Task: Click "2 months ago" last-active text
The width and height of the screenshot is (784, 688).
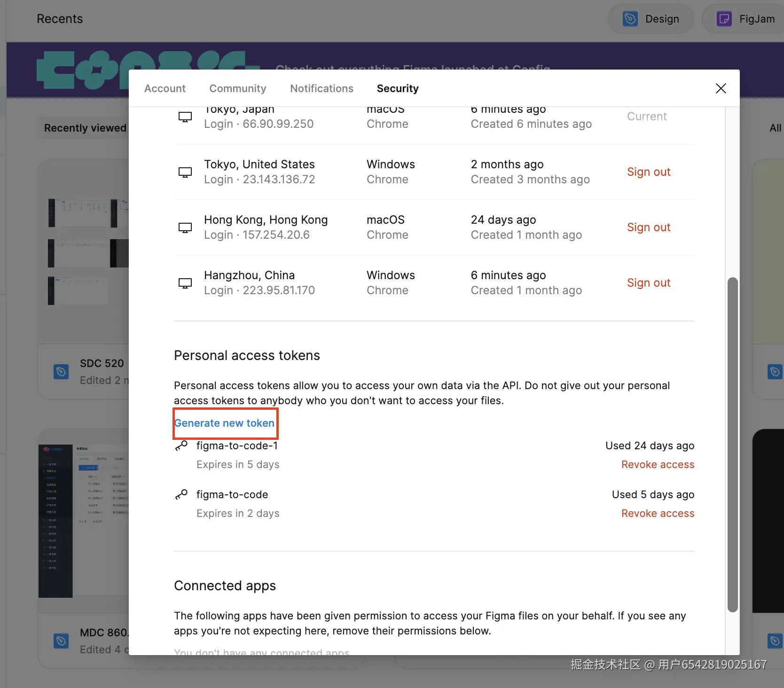Action: [x=507, y=164]
